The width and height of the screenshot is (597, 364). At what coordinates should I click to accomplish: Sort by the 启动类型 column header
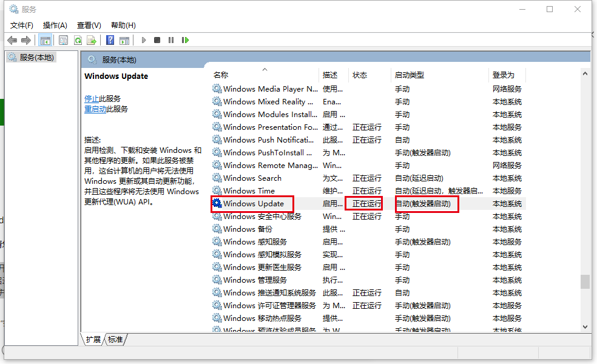point(410,75)
